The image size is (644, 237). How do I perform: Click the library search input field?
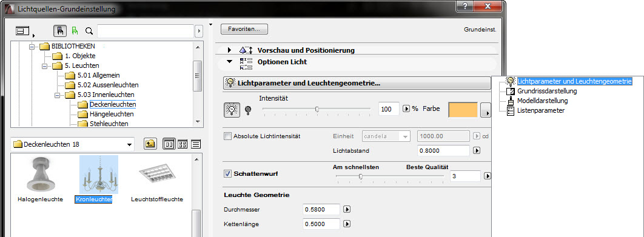[x=146, y=31]
